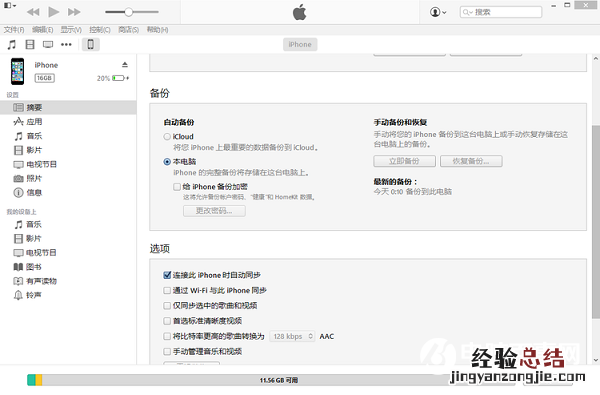Select 音乐 under settings section

point(68,136)
